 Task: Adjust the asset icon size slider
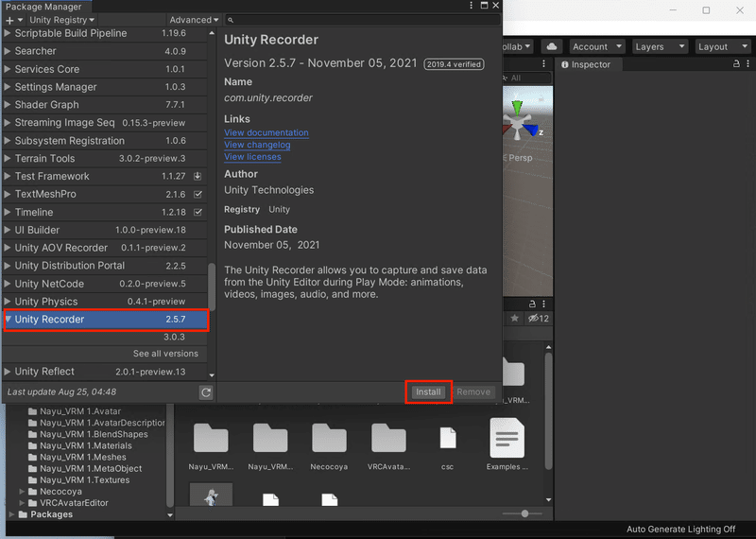524,513
